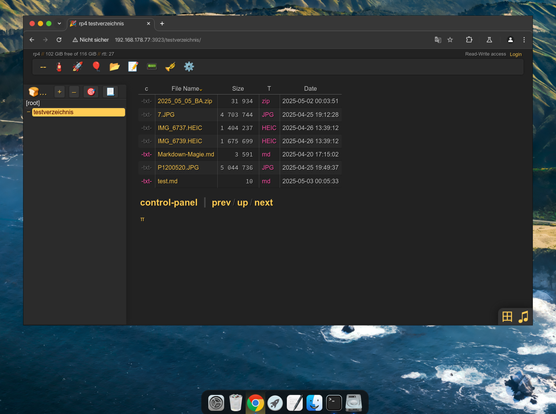Toggle the page icon in sidebar
This screenshot has height=414, width=556.
click(x=110, y=92)
